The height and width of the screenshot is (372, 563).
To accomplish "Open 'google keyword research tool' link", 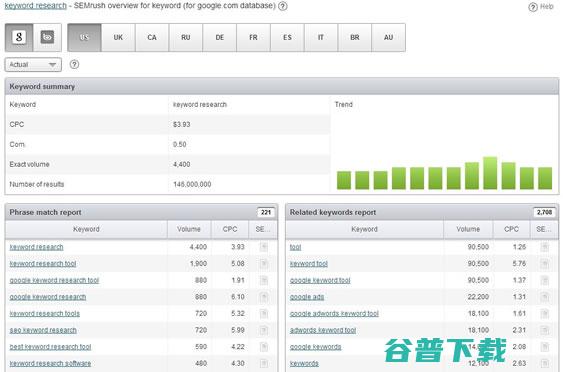I will pos(54,280).
